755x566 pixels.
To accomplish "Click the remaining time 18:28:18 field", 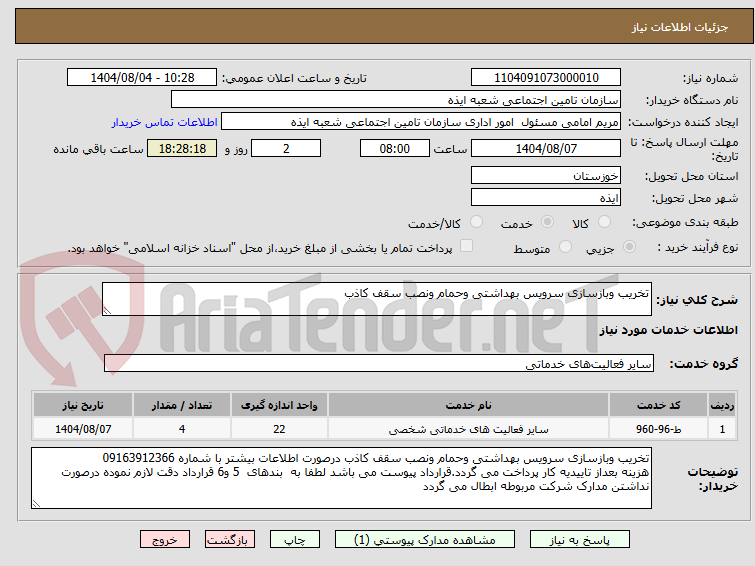I will [x=182, y=148].
